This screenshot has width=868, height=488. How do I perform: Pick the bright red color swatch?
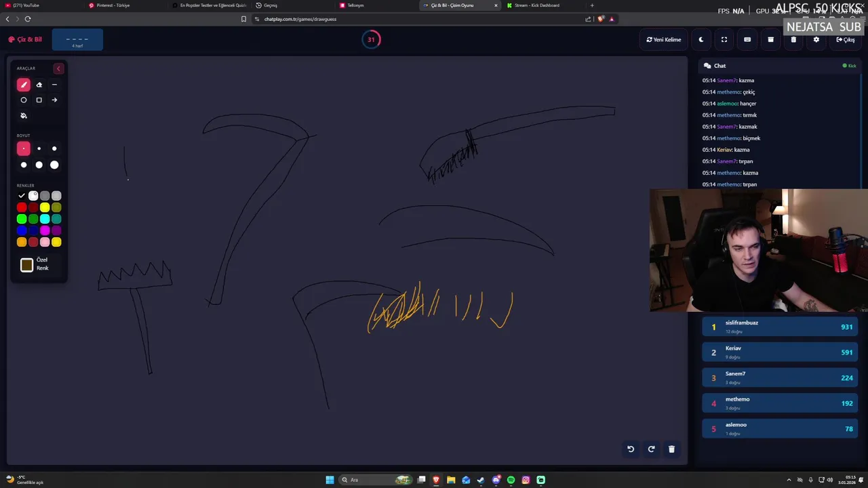[22, 207]
